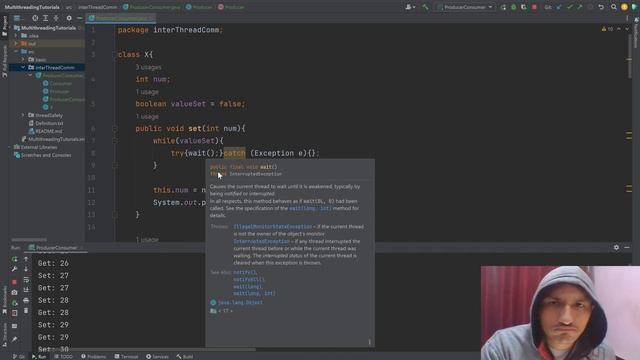Toggle the Bookmarks tool window side tab

[4, 300]
